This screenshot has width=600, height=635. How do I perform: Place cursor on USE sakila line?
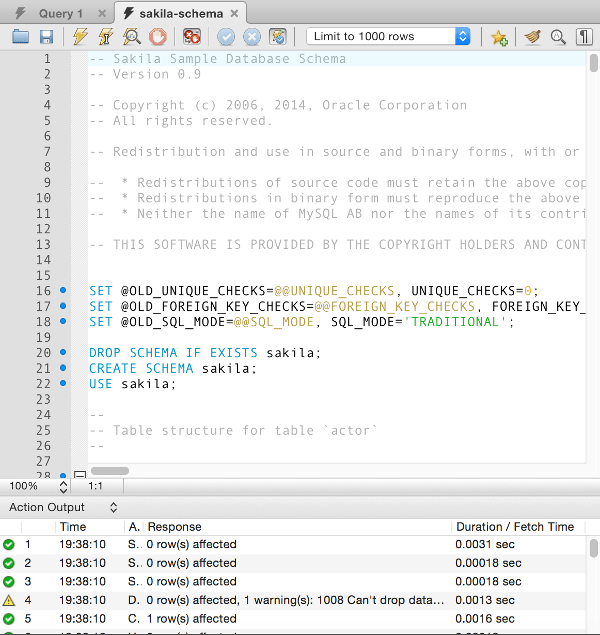coord(132,384)
